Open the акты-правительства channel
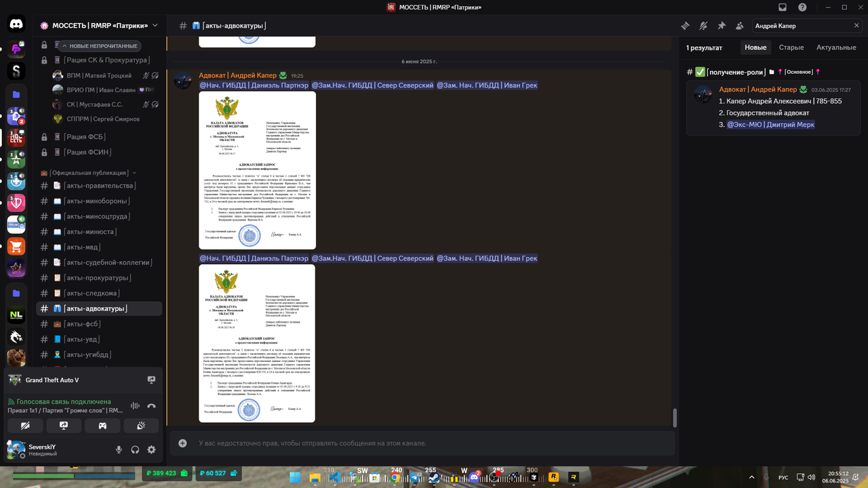The width and height of the screenshot is (868, 488). pyautogui.click(x=99, y=186)
